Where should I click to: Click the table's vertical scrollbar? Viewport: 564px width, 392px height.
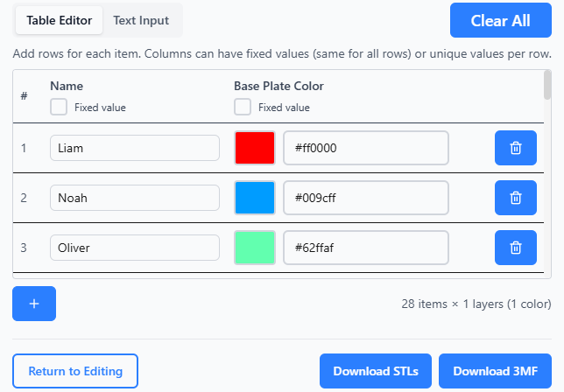coord(547,87)
